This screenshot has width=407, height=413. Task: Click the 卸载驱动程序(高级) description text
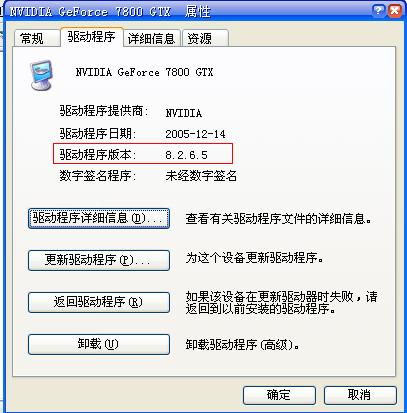(x=243, y=345)
